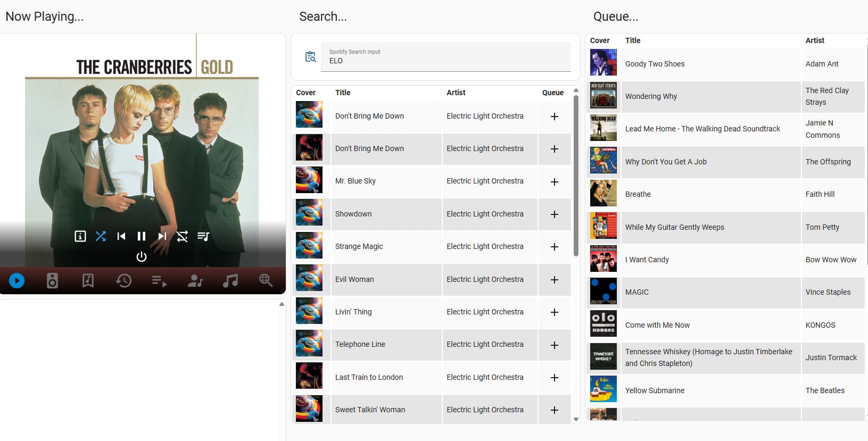Select the Telephone Line title

click(360, 344)
